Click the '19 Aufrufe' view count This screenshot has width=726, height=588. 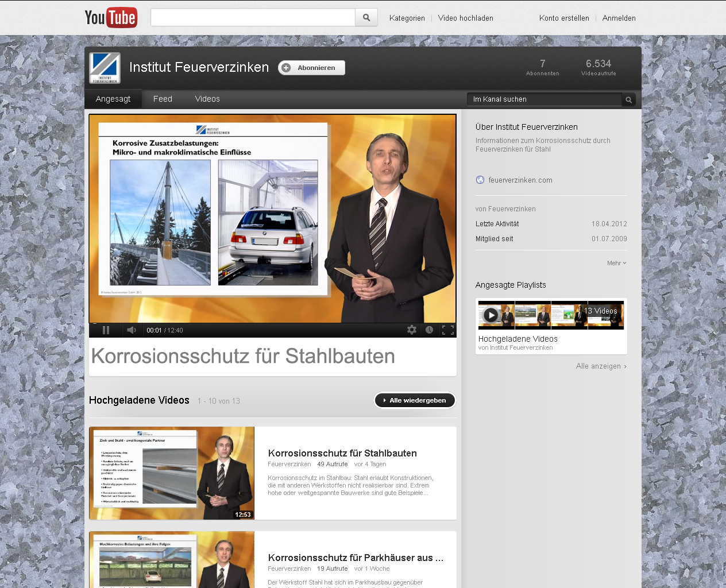click(x=333, y=568)
